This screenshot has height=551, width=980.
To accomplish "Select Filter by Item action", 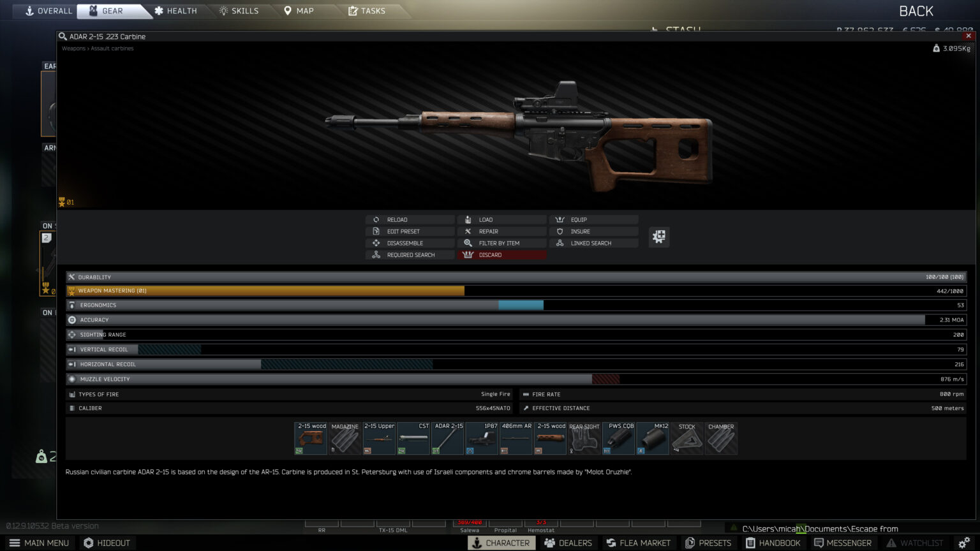I will click(x=502, y=243).
